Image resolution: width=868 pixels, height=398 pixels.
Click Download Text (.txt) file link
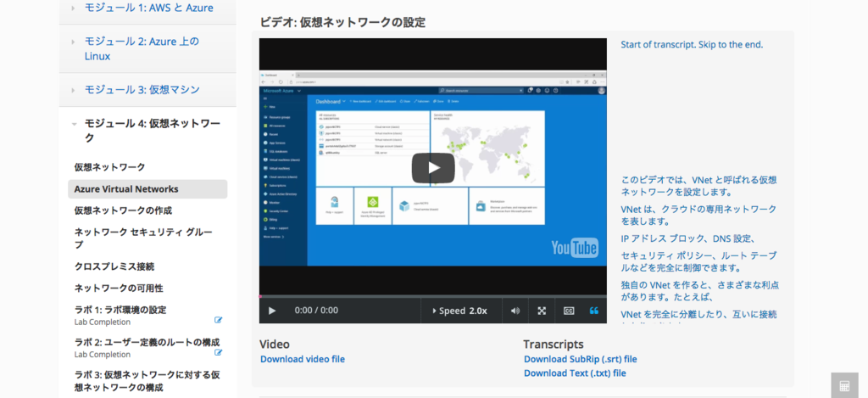click(x=575, y=373)
